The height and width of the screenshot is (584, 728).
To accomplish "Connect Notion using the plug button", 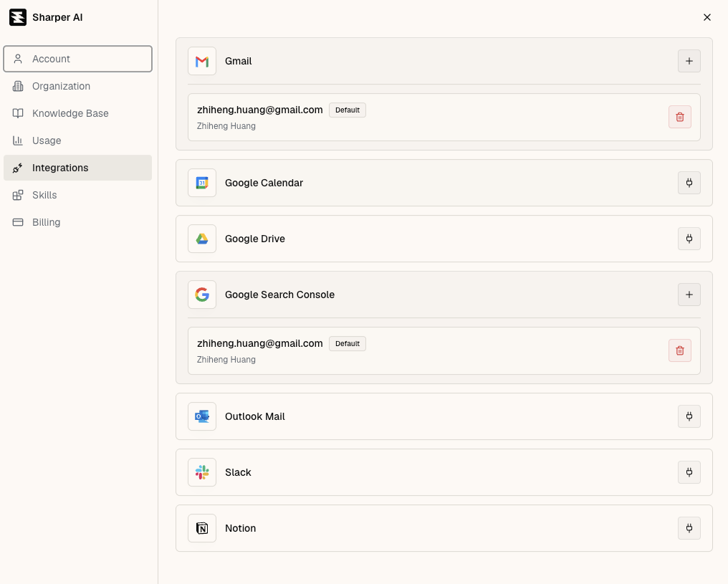I will coord(689,528).
